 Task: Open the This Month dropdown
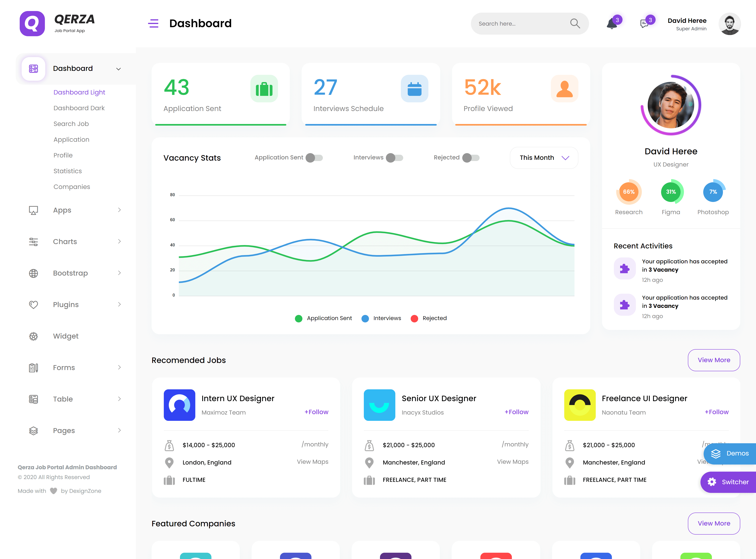click(544, 158)
